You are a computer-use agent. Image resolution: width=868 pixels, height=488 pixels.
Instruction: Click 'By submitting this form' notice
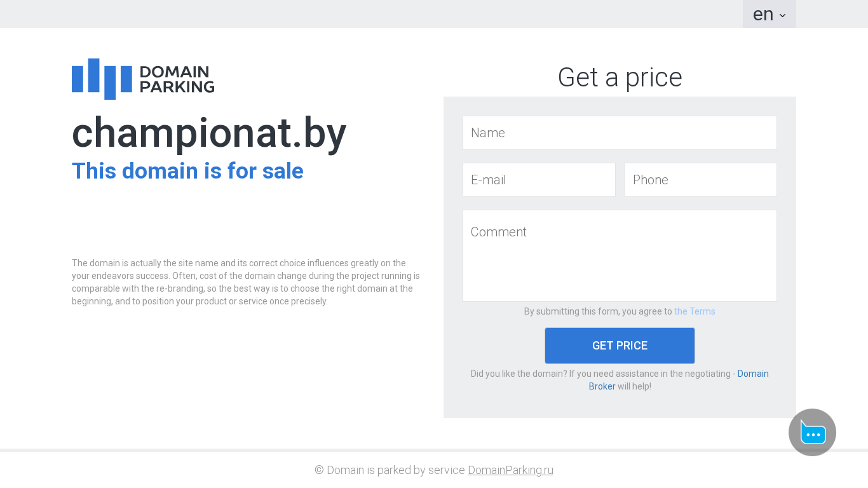[598, 311]
